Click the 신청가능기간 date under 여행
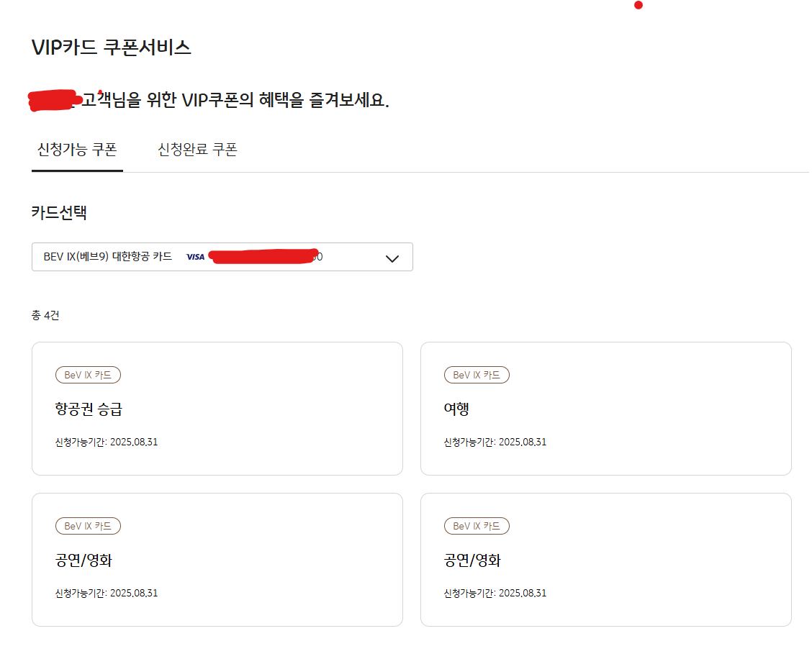 (495, 442)
